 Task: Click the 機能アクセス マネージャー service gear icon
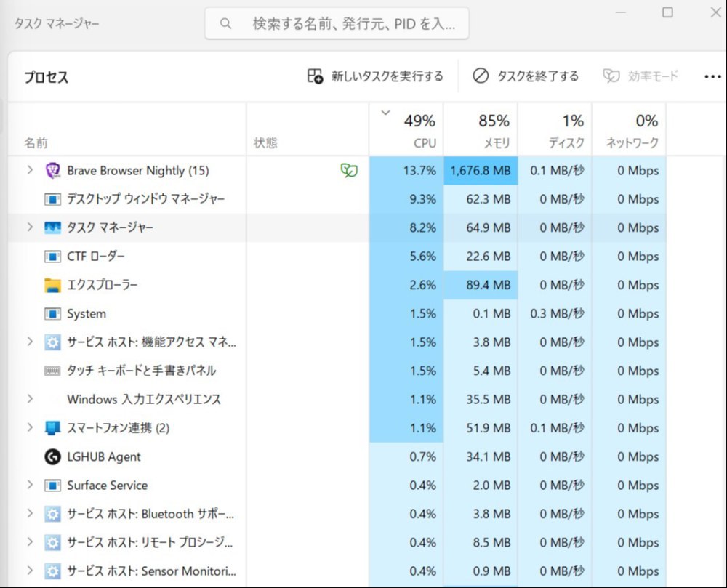(52, 342)
